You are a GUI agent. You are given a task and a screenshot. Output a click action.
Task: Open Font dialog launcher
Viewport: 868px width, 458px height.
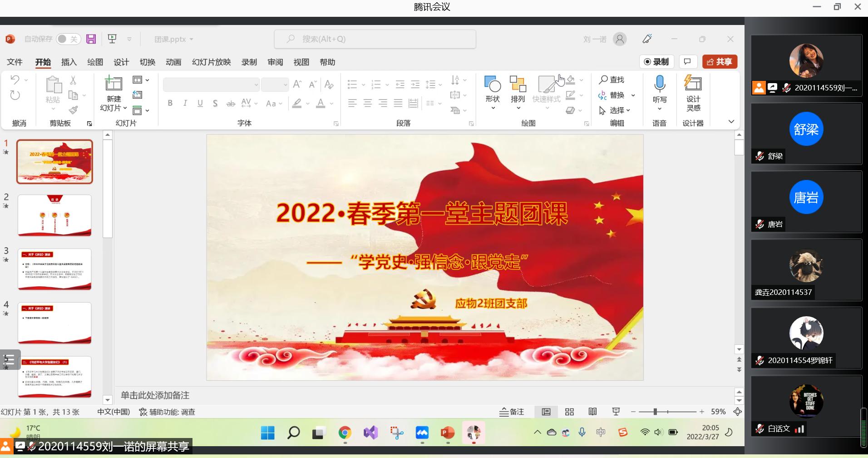pyautogui.click(x=336, y=124)
